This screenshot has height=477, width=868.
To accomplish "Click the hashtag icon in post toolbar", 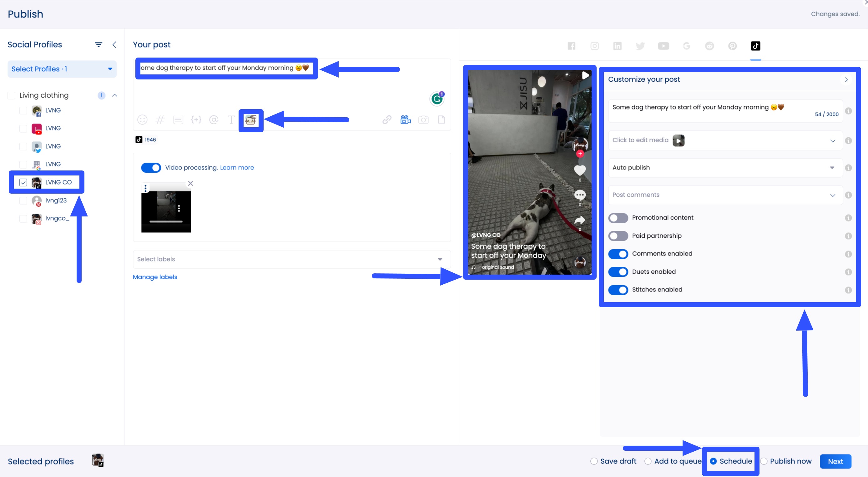I will [x=160, y=120].
